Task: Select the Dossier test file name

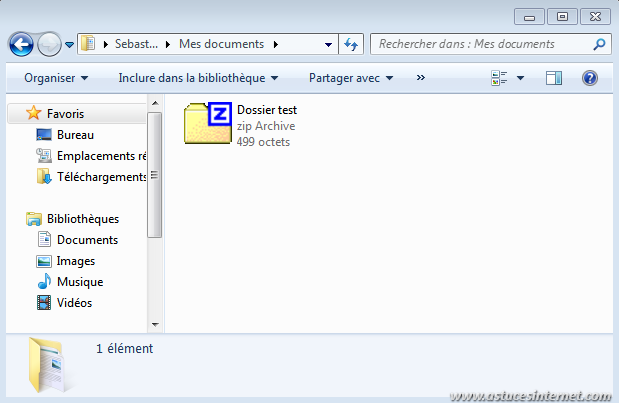Action: point(267,110)
